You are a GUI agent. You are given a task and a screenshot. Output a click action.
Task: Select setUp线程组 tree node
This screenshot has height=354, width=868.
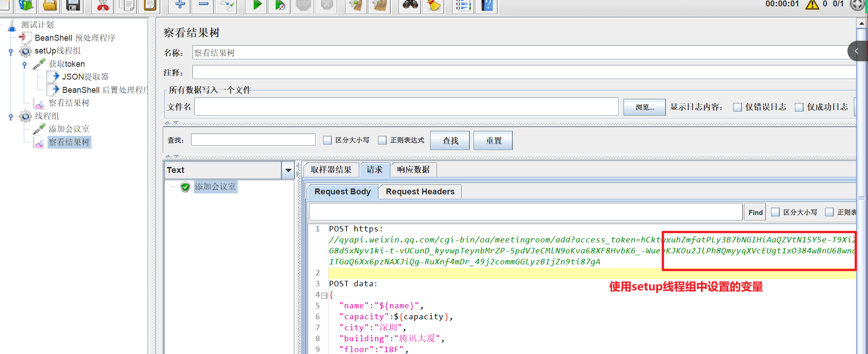(x=58, y=51)
